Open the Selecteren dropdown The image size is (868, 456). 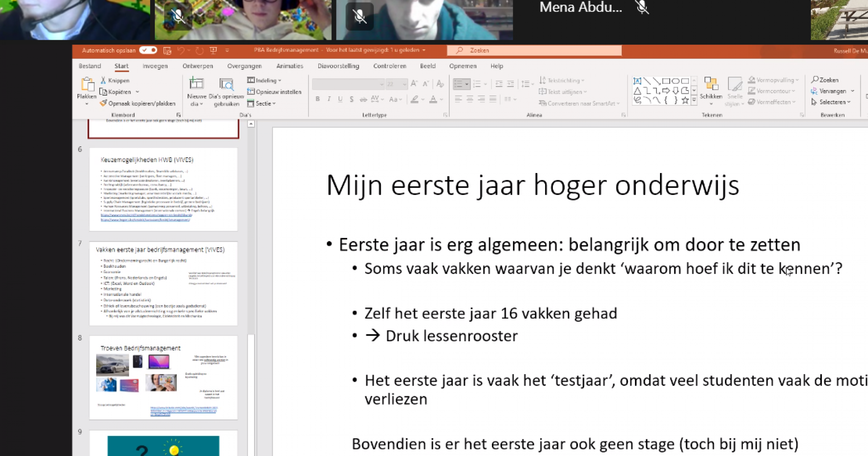tap(830, 102)
